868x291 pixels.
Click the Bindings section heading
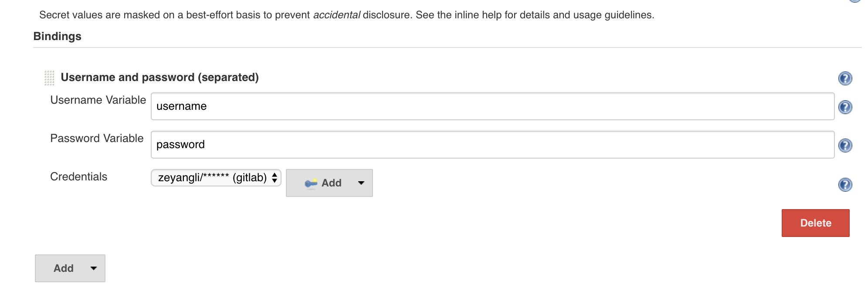(x=57, y=36)
